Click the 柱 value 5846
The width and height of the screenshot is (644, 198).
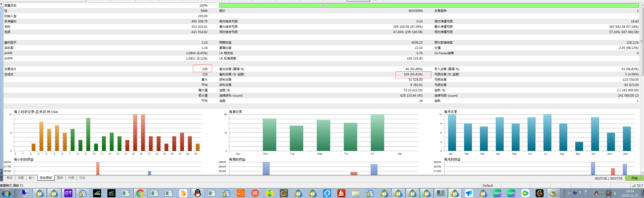tap(204, 11)
